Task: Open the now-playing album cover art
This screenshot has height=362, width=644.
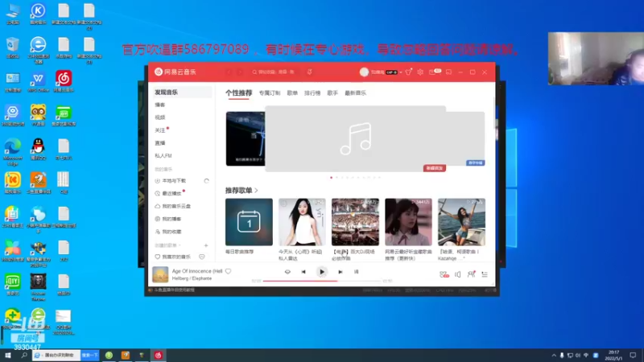Action: click(x=160, y=274)
